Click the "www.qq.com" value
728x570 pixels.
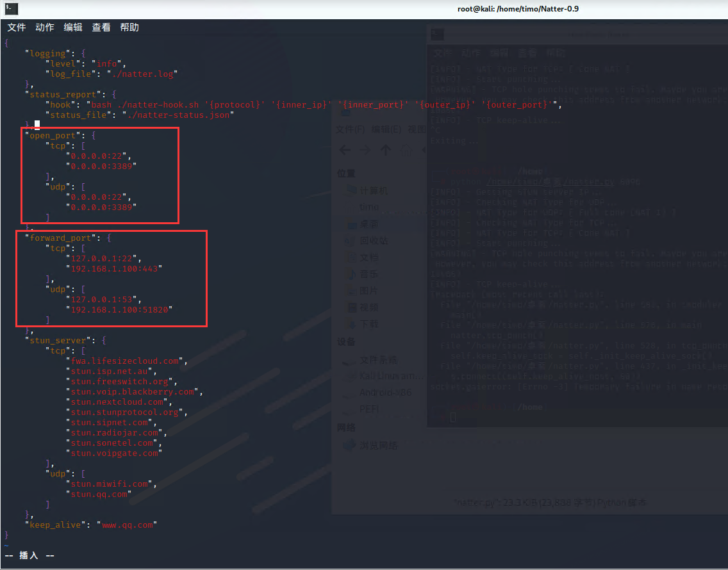pyautogui.click(x=128, y=525)
